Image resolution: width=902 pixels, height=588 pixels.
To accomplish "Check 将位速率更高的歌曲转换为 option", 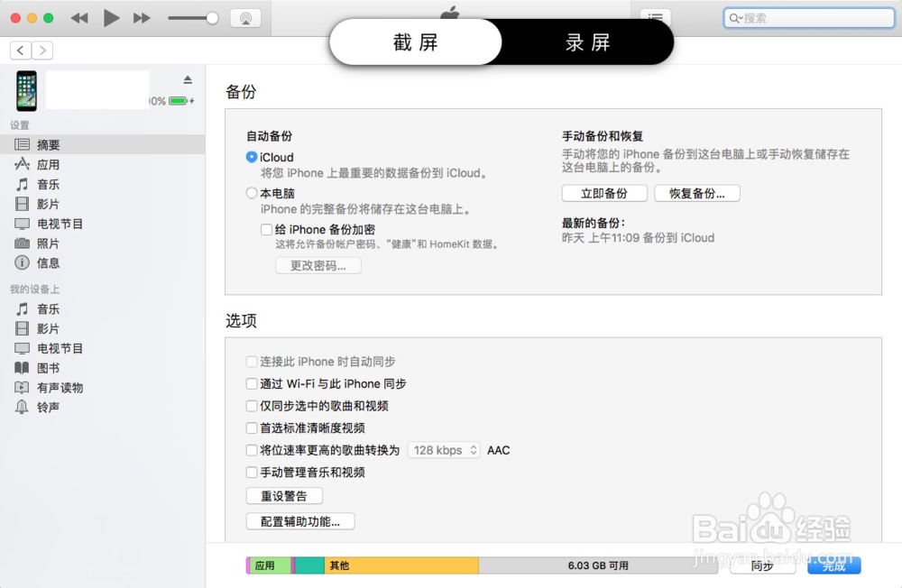I will point(252,450).
